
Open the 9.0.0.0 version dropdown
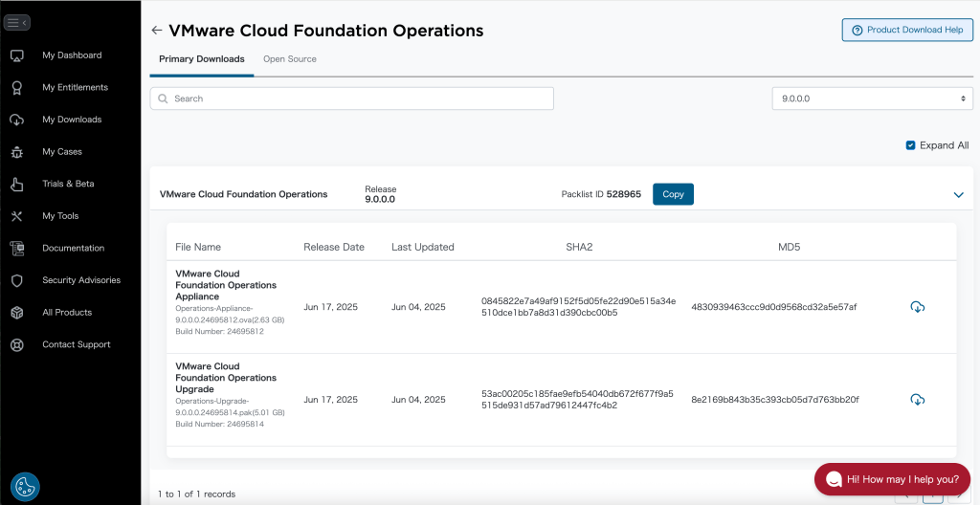(872, 99)
